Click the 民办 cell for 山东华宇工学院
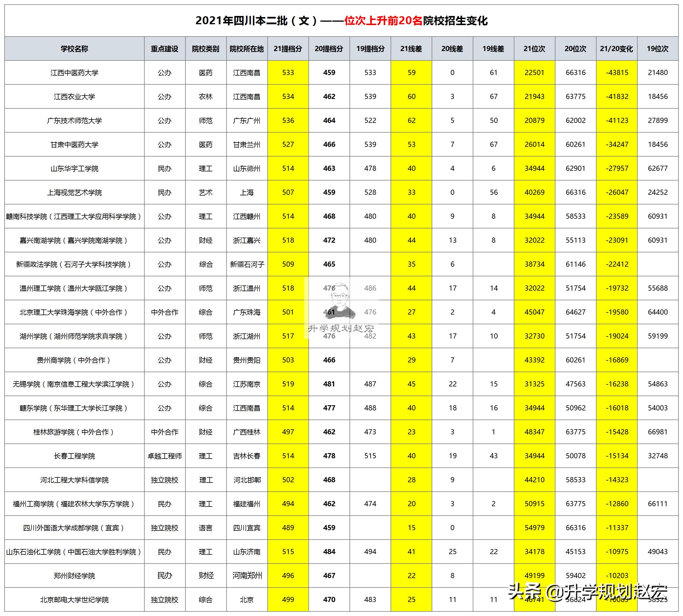The height and width of the screenshot is (616, 683). pyautogui.click(x=165, y=168)
